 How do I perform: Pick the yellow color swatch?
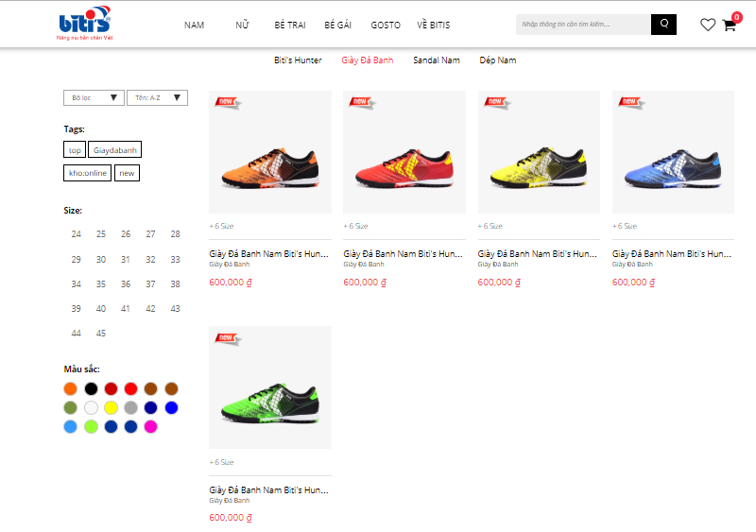tap(111, 408)
